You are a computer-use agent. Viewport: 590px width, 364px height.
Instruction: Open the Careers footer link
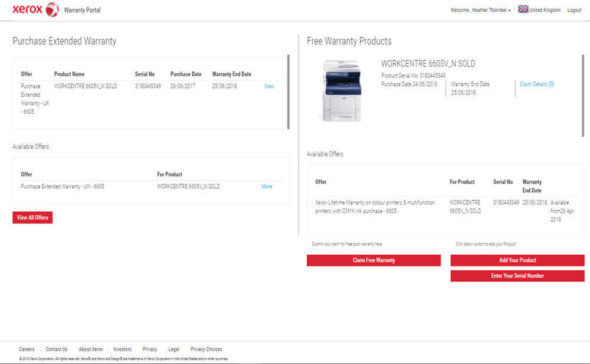coord(27,349)
